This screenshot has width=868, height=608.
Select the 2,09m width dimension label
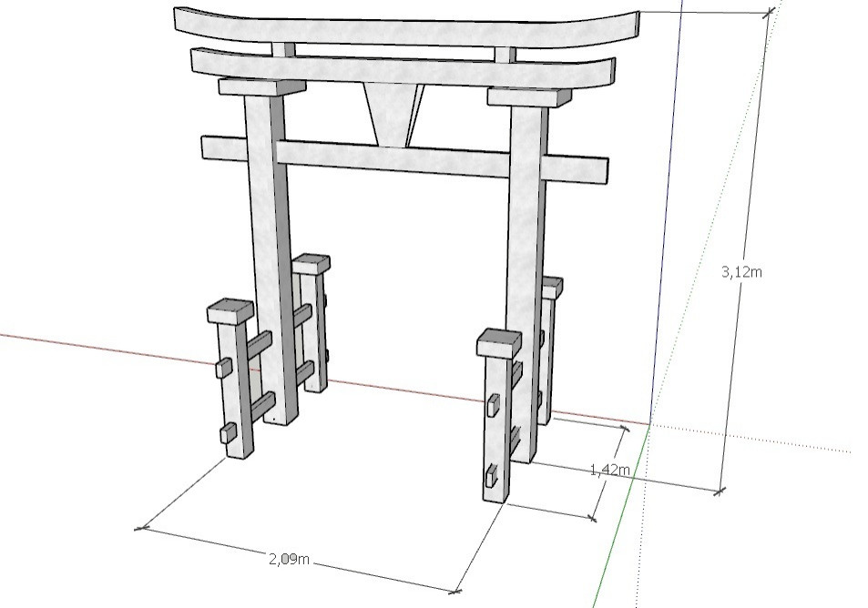tap(290, 559)
